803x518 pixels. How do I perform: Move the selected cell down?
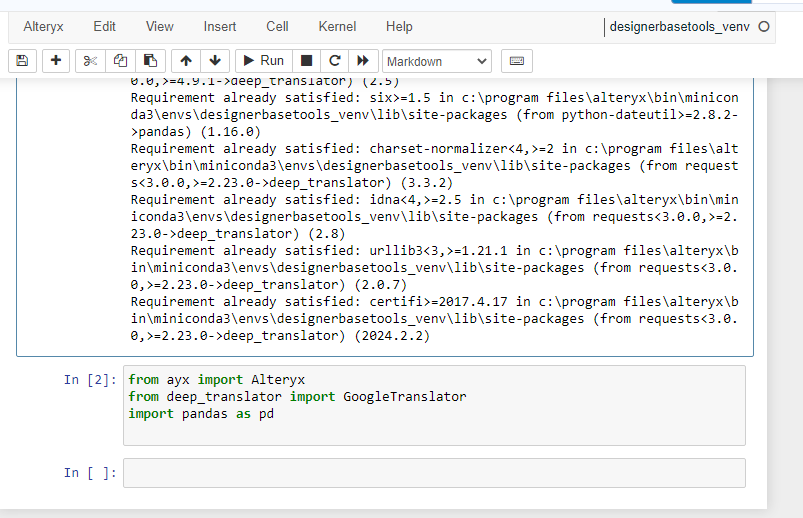[x=215, y=61]
